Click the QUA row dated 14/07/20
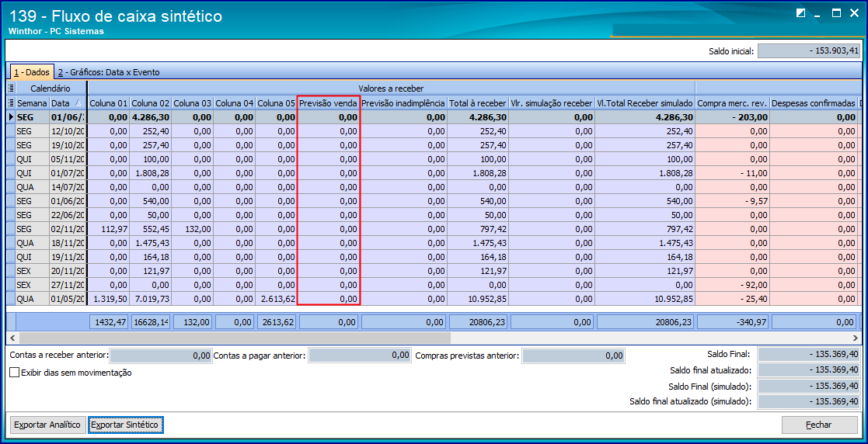Image resolution: width=868 pixels, height=444 pixels. click(x=434, y=187)
